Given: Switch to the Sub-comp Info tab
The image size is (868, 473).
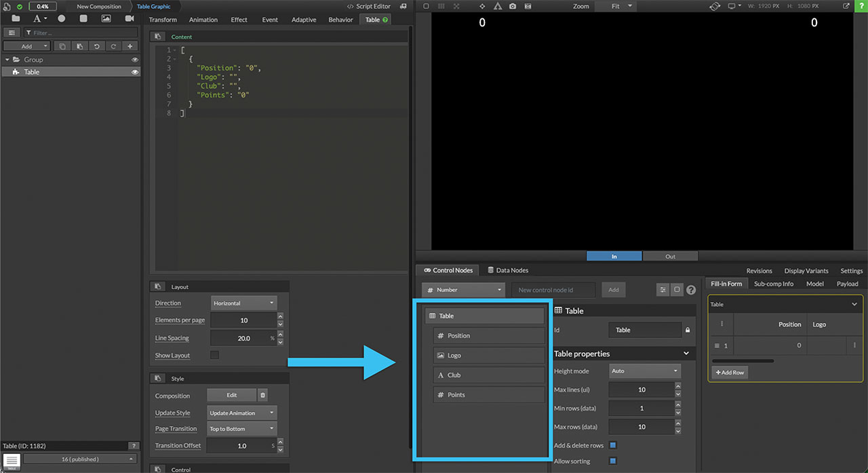Looking at the screenshot, I should [774, 284].
